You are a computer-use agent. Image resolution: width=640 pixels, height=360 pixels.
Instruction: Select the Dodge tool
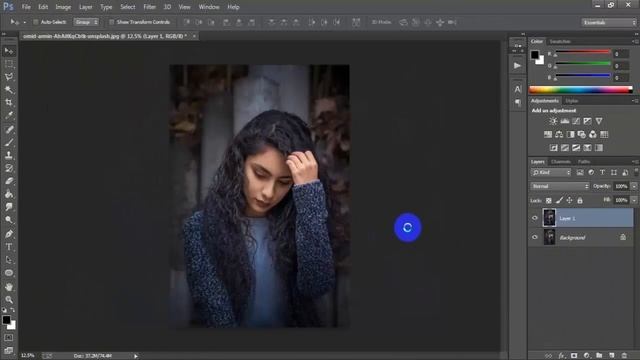[x=9, y=220]
